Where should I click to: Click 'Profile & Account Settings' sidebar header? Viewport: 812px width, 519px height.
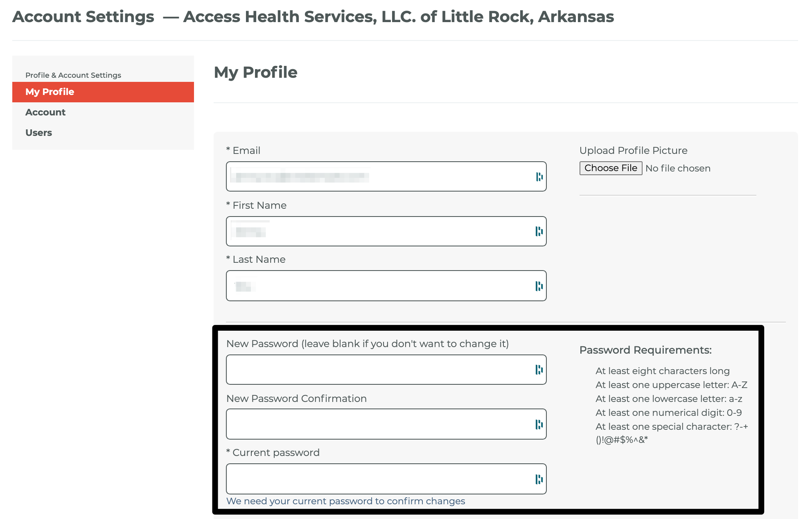(73, 75)
